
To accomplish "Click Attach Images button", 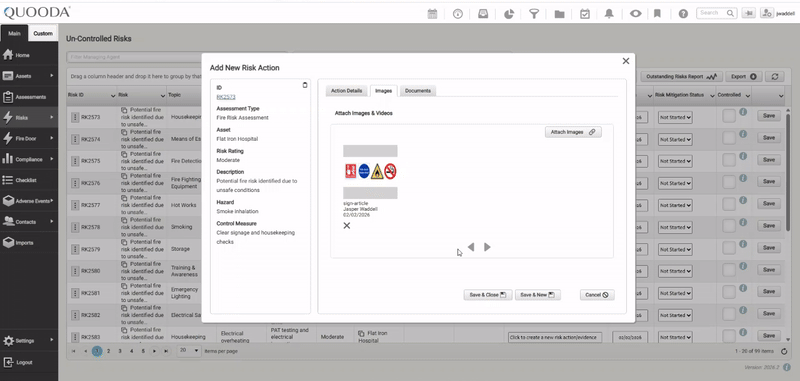I will pyautogui.click(x=573, y=132).
